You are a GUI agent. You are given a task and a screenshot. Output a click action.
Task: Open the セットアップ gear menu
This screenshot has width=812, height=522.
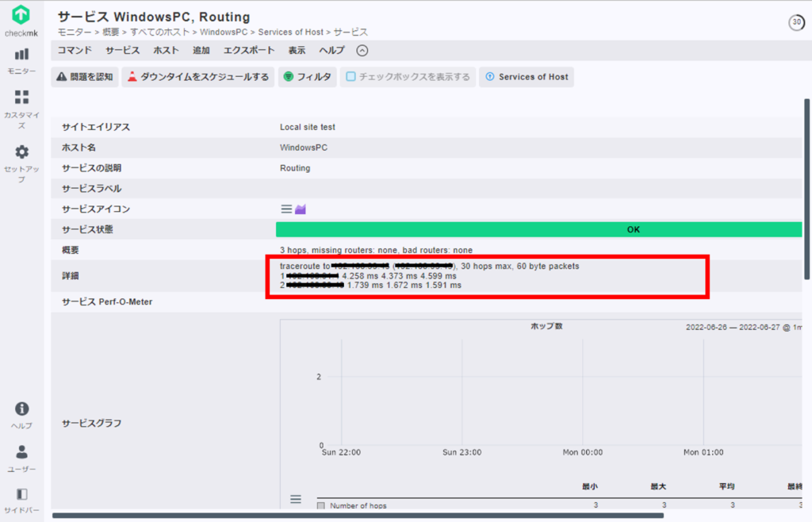21,163
